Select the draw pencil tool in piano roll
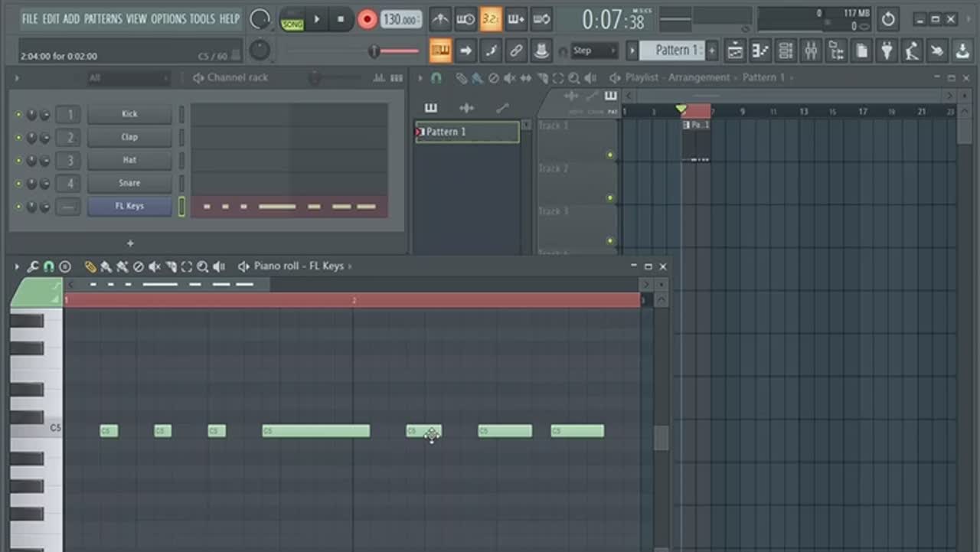Viewport: 980px width, 552px height. (x=90, y=266)
